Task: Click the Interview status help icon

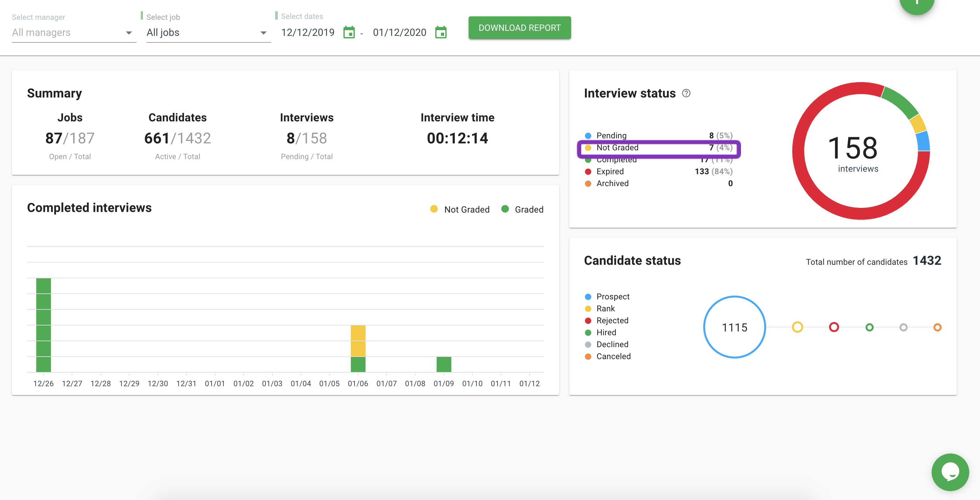Action: tap(686, 93)
